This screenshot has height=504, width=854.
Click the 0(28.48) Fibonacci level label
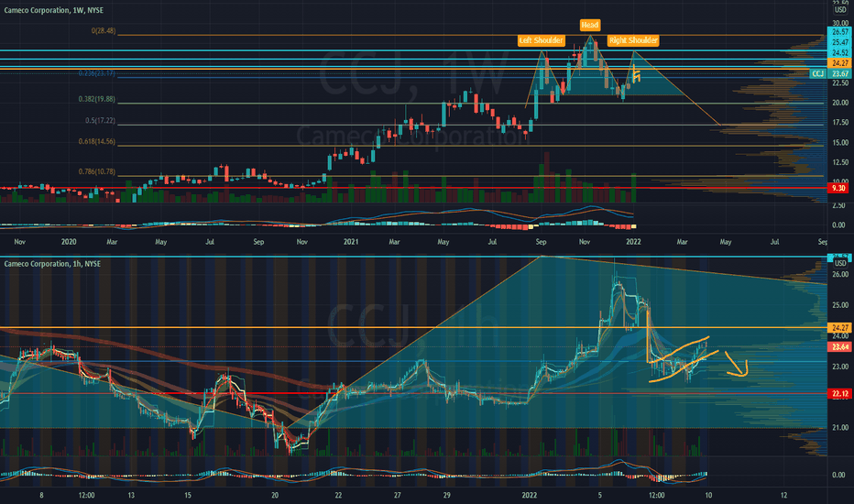click(104, 31)
